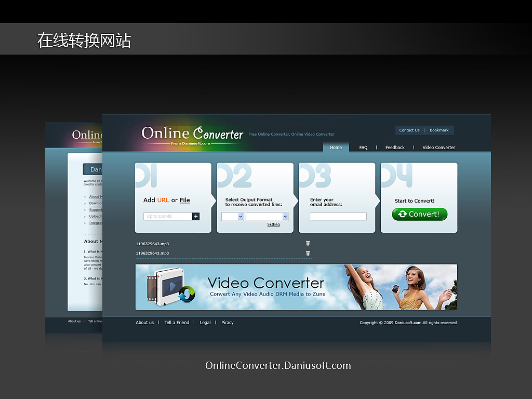Open the wide output format dropdown
The height and width of the screenshot is (399, 532).
267,217
